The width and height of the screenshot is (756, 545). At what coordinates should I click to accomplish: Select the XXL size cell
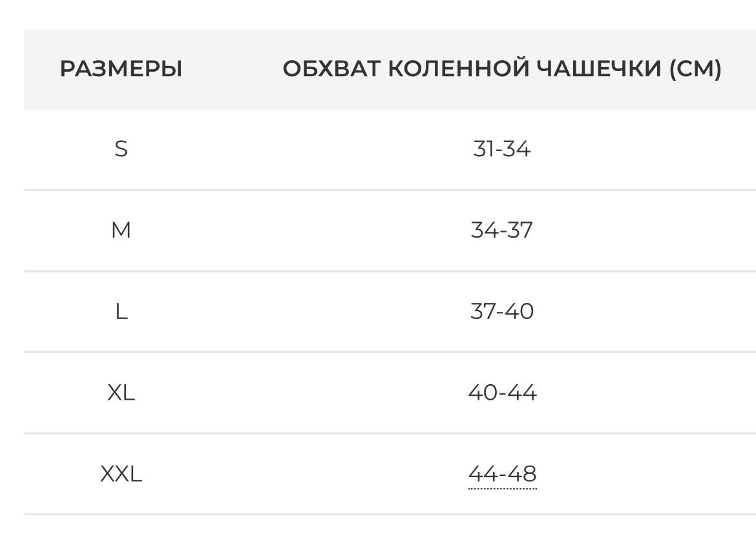[121, 474]
